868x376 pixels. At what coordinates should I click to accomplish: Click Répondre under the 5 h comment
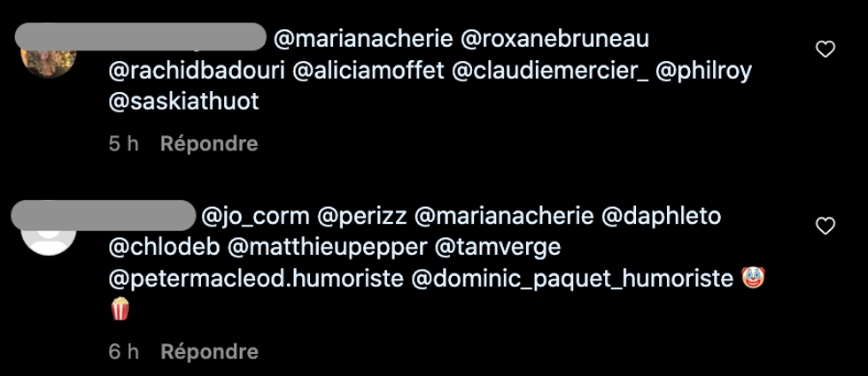[209, 143]
